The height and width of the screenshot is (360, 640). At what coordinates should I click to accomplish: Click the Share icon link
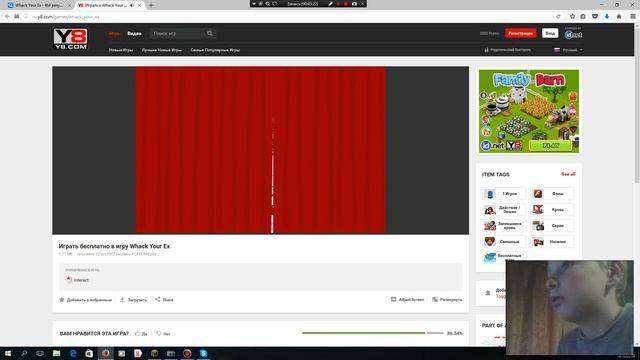[164, 300]
